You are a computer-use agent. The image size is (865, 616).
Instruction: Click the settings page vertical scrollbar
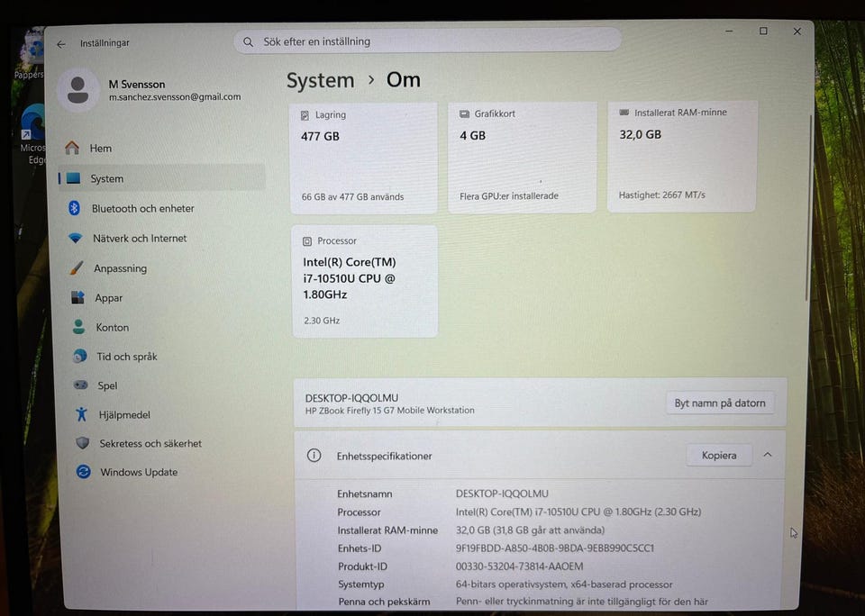(808, 207)
